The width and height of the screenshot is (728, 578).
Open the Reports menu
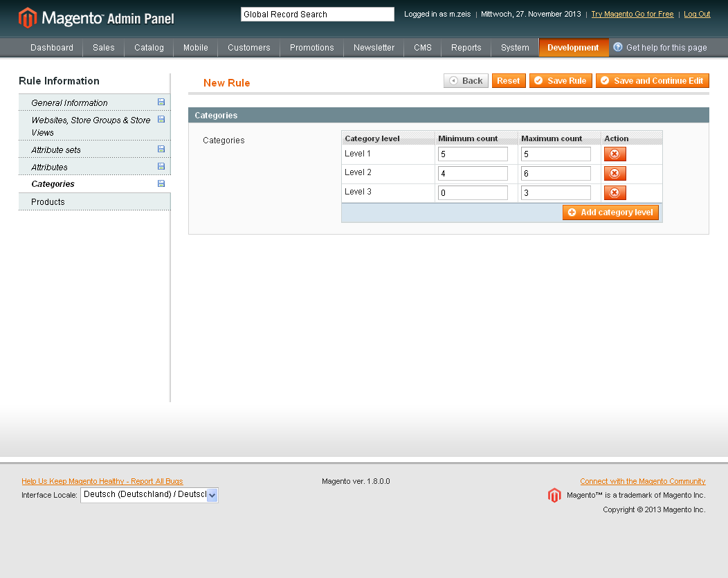[466, 47]
